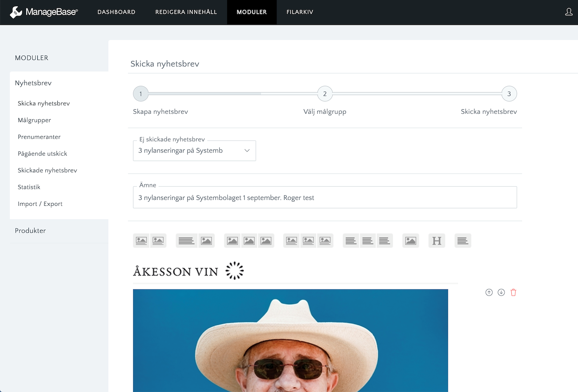Switch to Filarkiv in top navigation
This screenshot has width=578, height=392.
click(x=300, y=12)
